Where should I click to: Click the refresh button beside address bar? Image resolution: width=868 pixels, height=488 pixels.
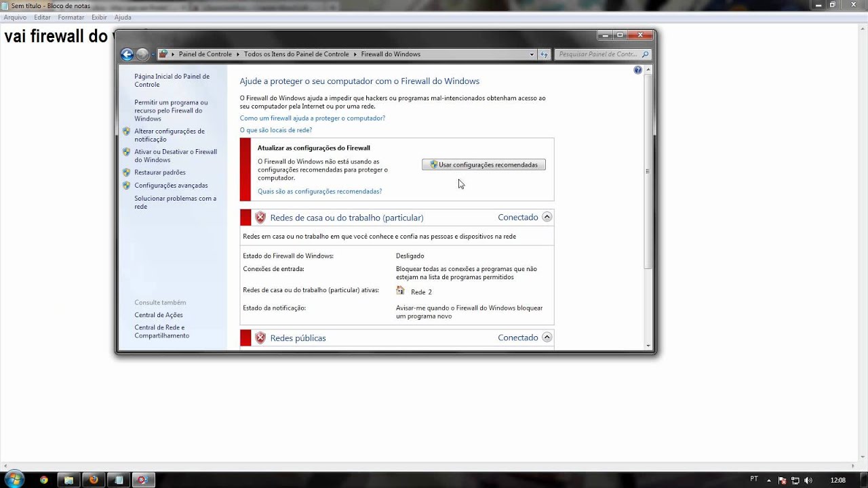544,54
